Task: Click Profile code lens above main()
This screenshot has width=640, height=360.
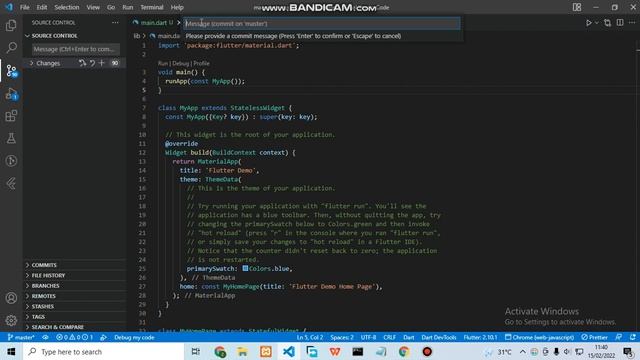Action: point(201,63)
